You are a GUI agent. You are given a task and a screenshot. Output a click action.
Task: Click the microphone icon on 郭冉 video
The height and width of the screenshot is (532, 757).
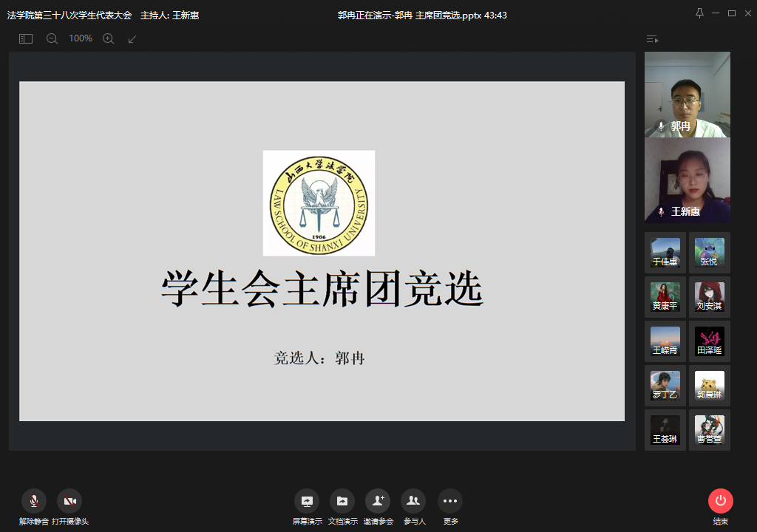(662, 126)
